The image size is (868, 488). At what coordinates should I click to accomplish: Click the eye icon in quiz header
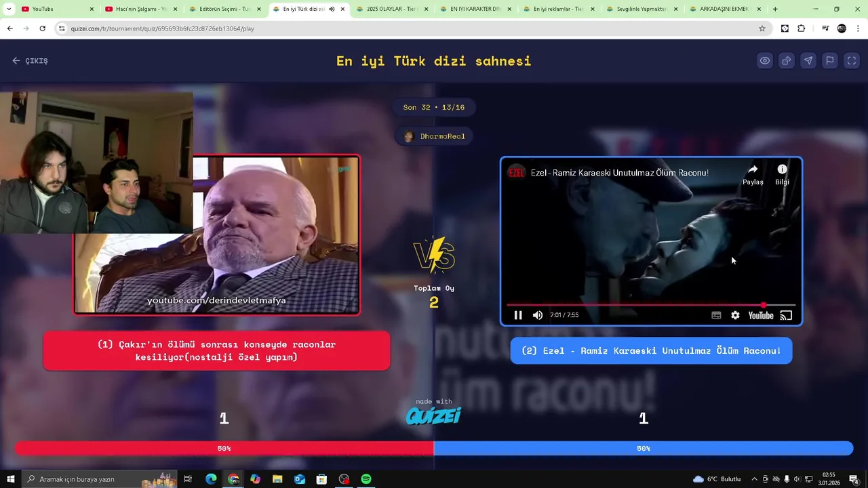765,61
